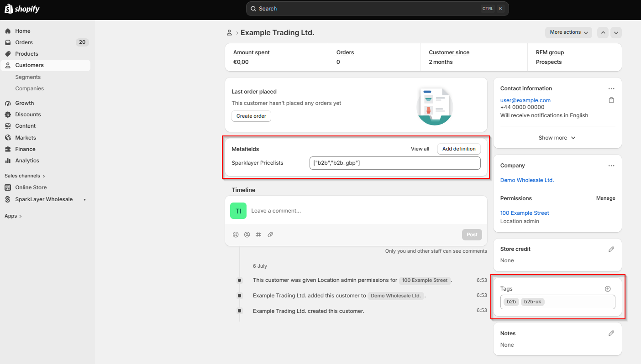The image size is (641, 364).
Task: Click the SparkLayer Wholesale channel icon
Action: pos(7,199)
